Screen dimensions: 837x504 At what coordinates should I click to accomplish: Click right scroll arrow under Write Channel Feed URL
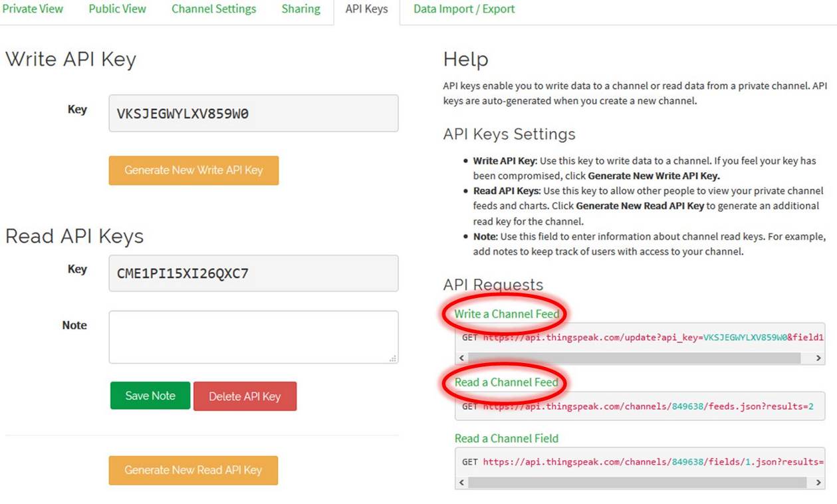pos(818,358)
